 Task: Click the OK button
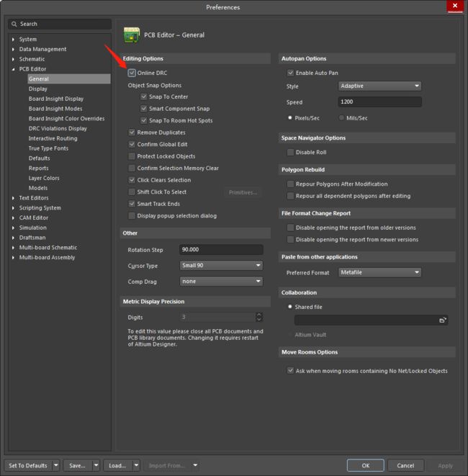pos(366,465)
